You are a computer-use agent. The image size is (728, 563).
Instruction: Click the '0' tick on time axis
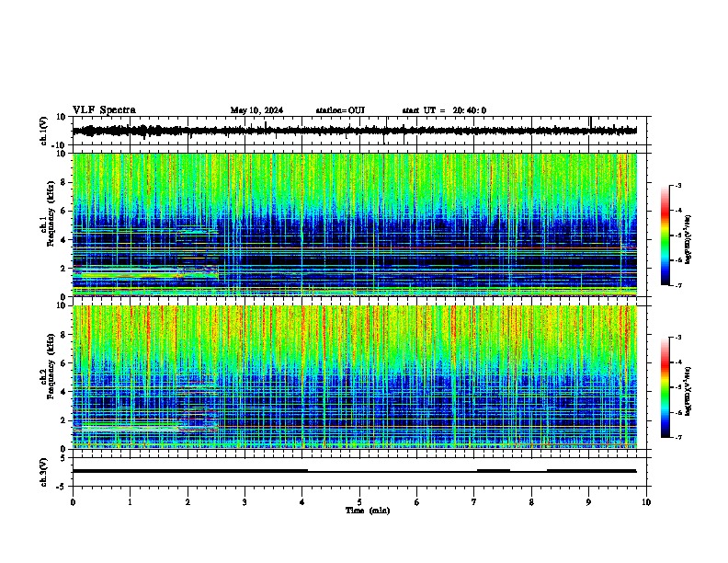(x=73, y=502)
